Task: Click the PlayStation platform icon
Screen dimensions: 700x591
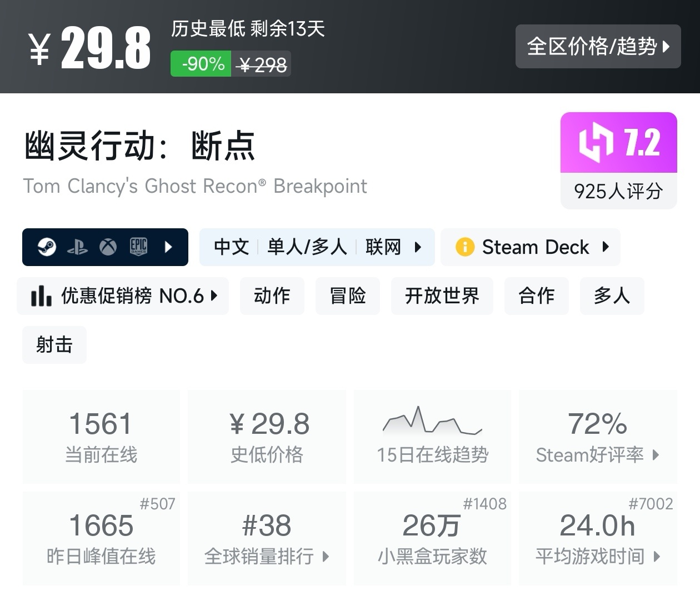Action: coord(77,247)
